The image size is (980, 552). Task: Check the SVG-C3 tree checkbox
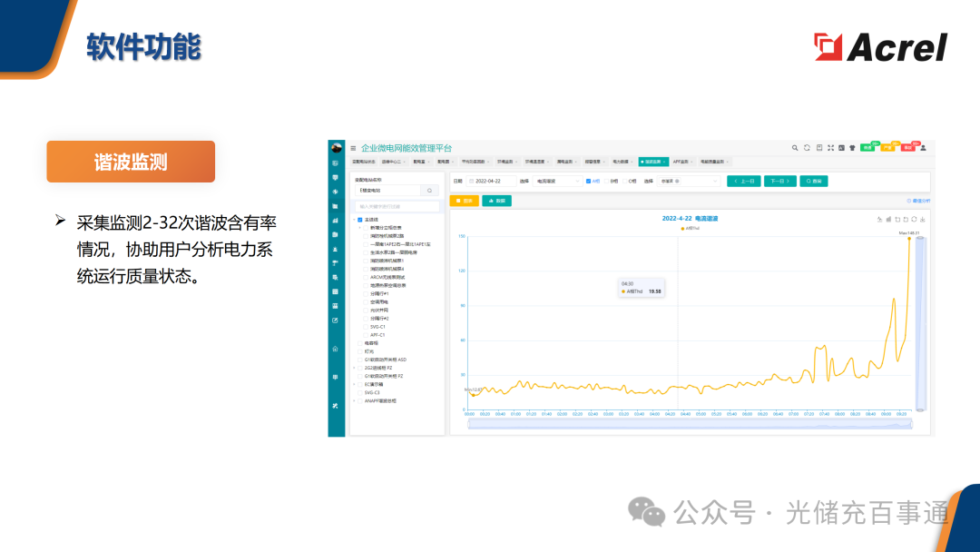360,392
